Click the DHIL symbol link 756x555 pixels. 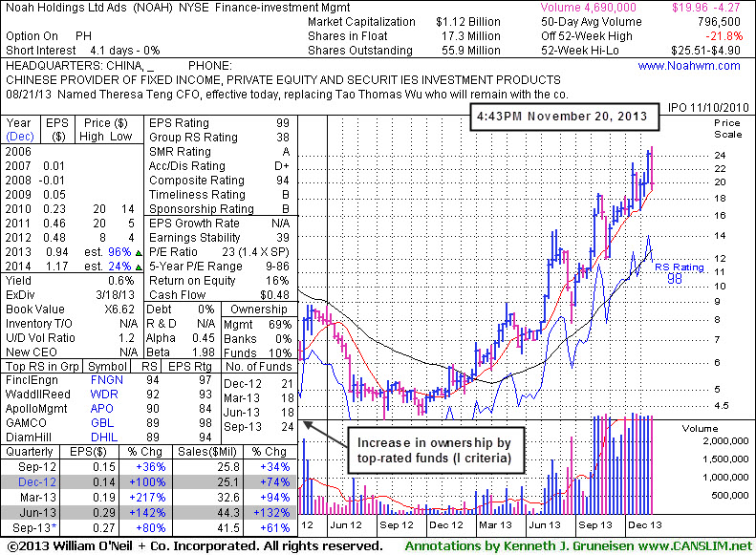pyautogui.click(x=104, y=437)
